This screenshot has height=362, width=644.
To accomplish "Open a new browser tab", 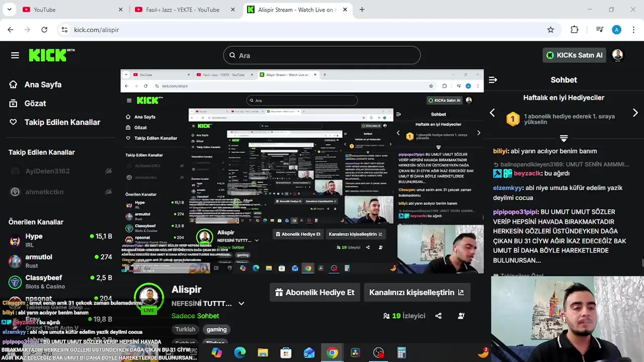I will click(362, 10).
